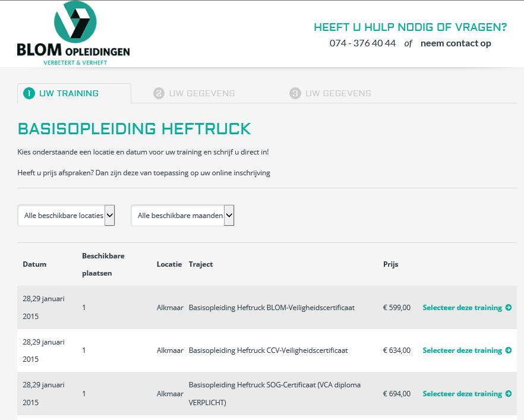This screenshot has height=420, width=524.
Task: Click the arrow of the months dropdown
Action: pyautogui.click(x=229, y=216)
